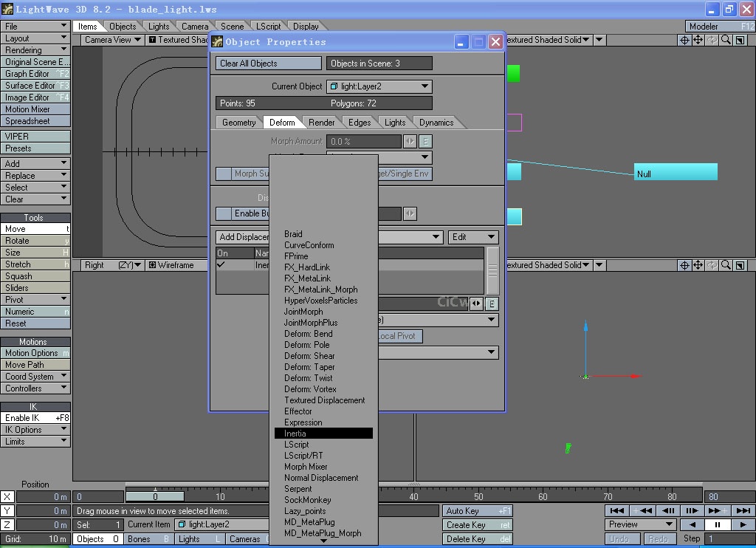The width and height of the screenshot is (756, 548).
Task: Open the Surface Editor
Action: click(x=35, y=86)
